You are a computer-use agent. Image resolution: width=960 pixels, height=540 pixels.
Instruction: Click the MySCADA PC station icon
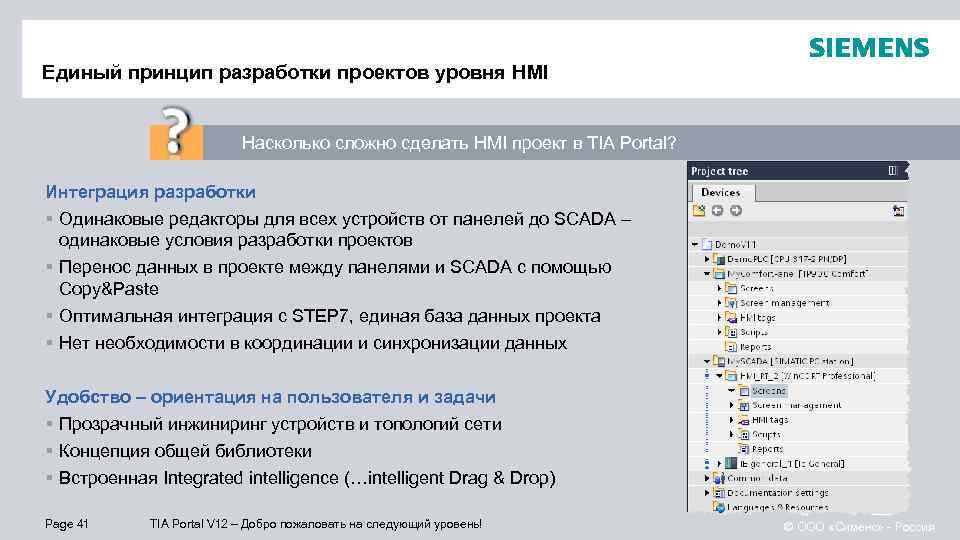tap(719, 361)
